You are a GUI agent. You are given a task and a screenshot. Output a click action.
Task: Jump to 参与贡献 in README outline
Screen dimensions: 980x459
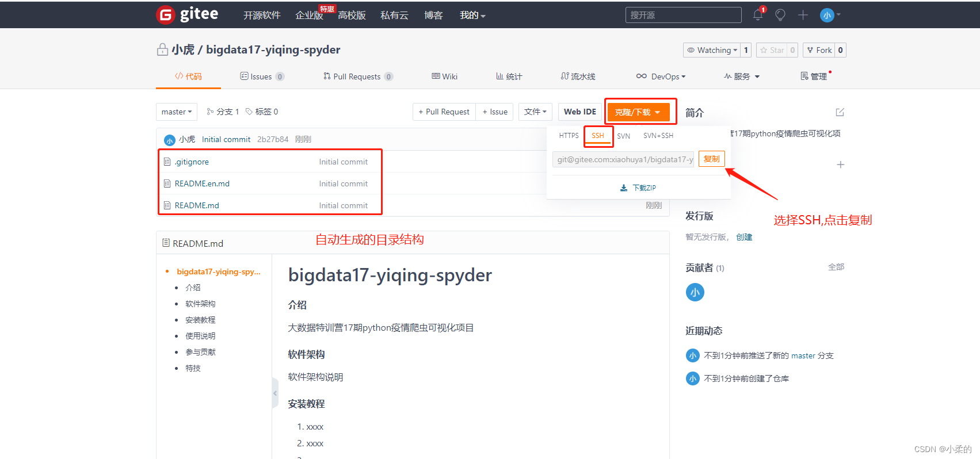point(200,352)
